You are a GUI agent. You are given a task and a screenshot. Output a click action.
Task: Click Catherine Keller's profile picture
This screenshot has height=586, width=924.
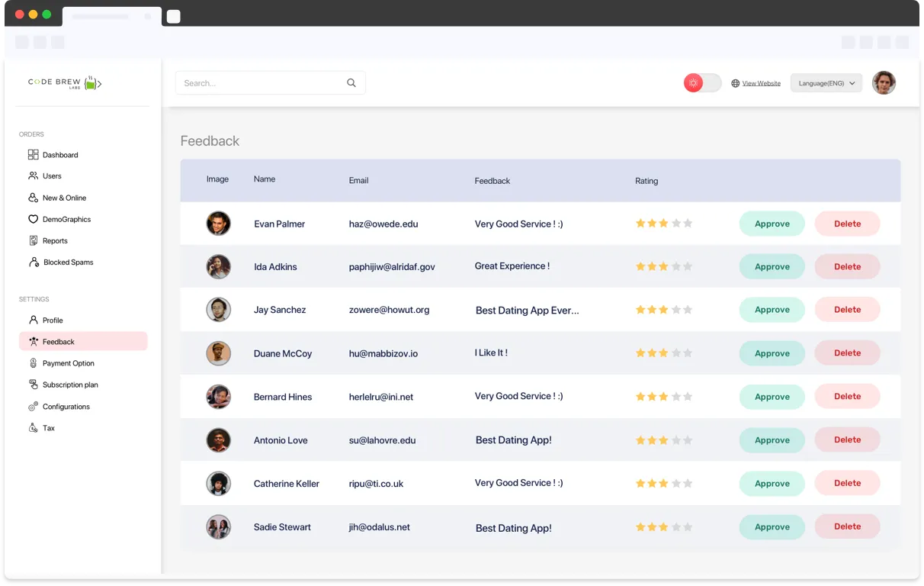[x=218, y=484]
